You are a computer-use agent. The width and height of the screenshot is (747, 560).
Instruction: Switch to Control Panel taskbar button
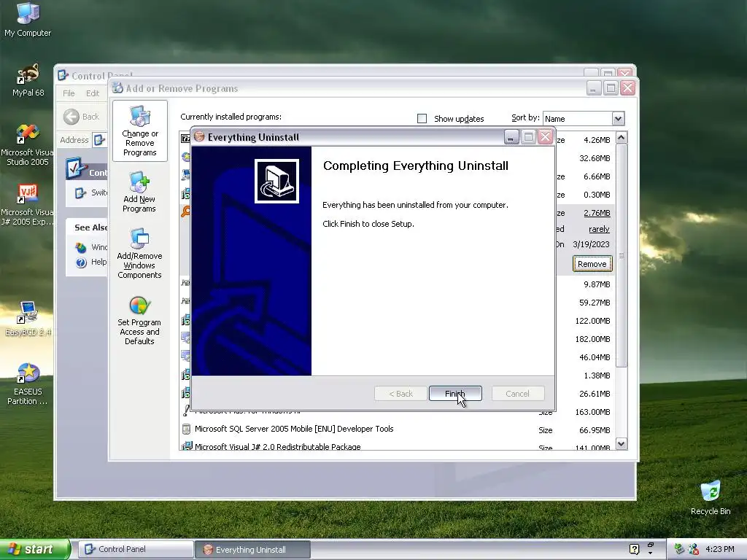click(x=136, y=549)
